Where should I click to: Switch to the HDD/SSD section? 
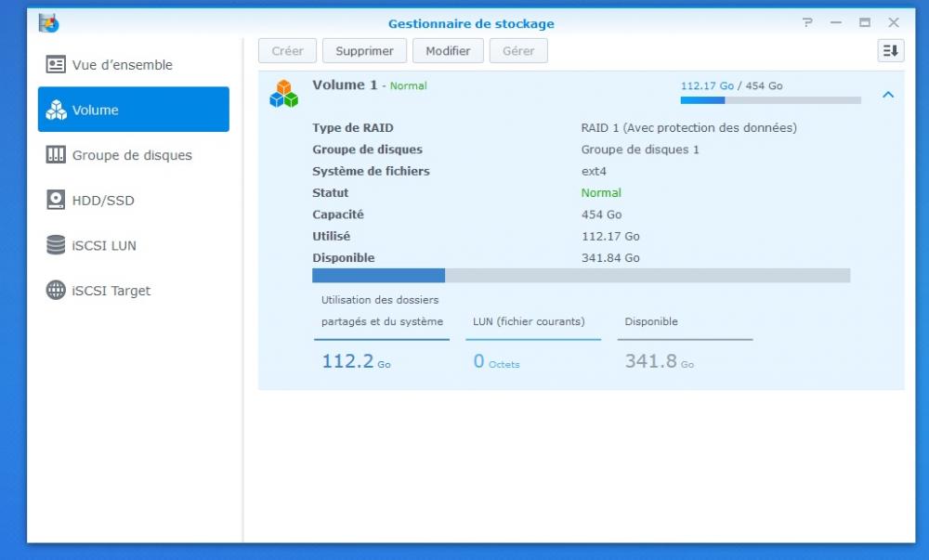tap(104, 201)
